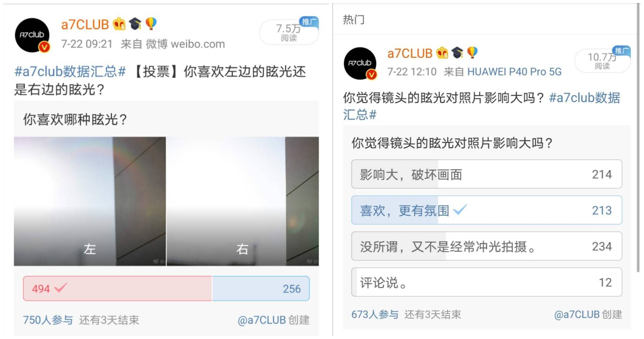Click @a7CLUB creator link under left poll
The height and width of the screenshot is (339, 644).
262,320
